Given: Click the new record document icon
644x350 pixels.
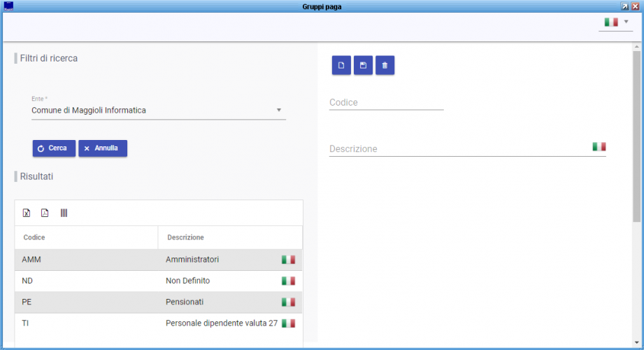Looking at the screenshot, I should point(341,65).
